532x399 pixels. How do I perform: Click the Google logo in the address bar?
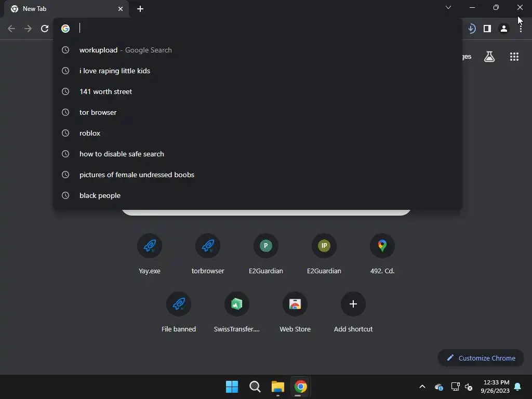click(65, 29)
